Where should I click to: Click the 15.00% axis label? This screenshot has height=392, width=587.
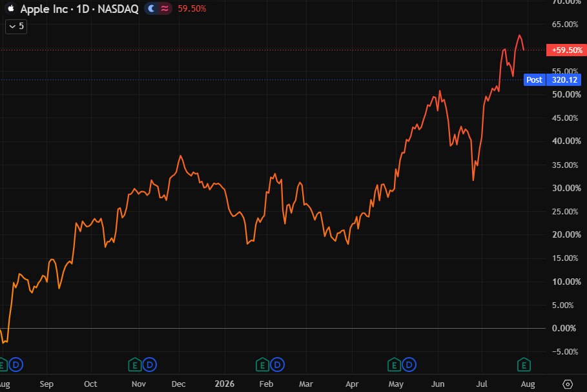point(565,258)
